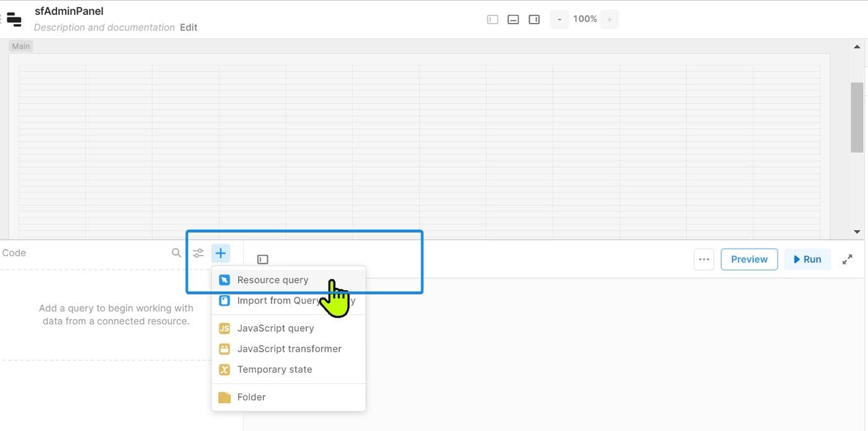868x431 pixels.
Task: Click the search icon in Code panel
Action: [x=177, y=253]
